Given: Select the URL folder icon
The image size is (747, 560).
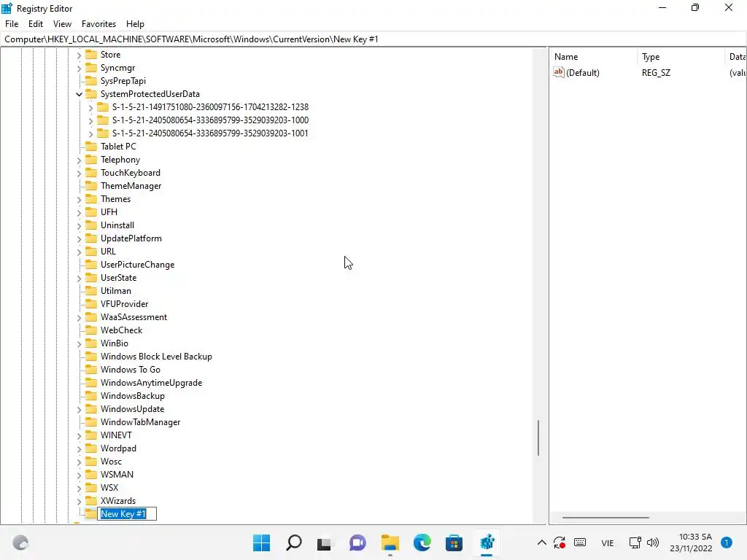Looking at the screenshot, I should [91, 251].
